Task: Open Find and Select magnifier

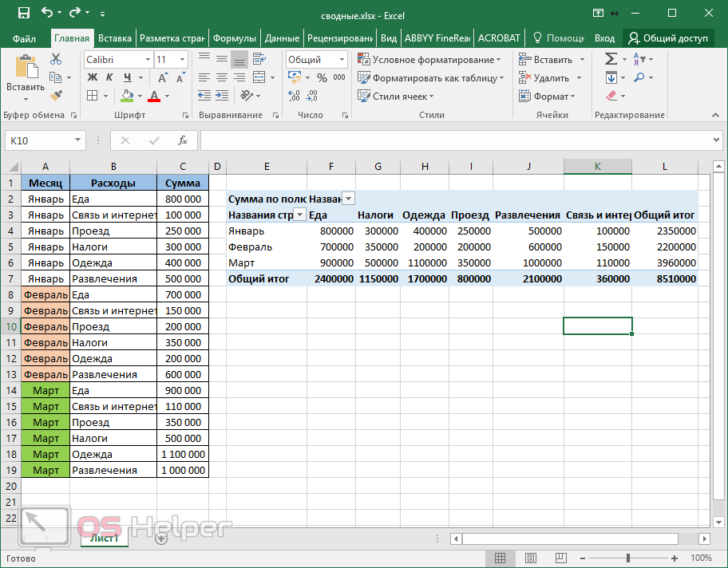Action: [640, 77]
